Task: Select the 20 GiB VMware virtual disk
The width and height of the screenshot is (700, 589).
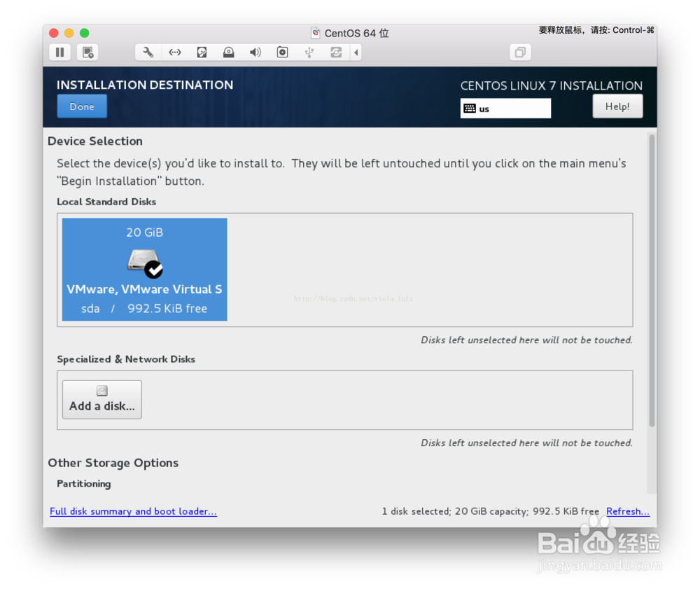Action: [145, 269]
